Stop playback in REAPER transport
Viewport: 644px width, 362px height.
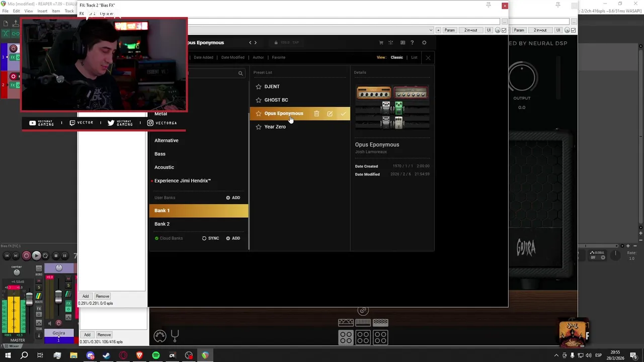click(56, 256)
